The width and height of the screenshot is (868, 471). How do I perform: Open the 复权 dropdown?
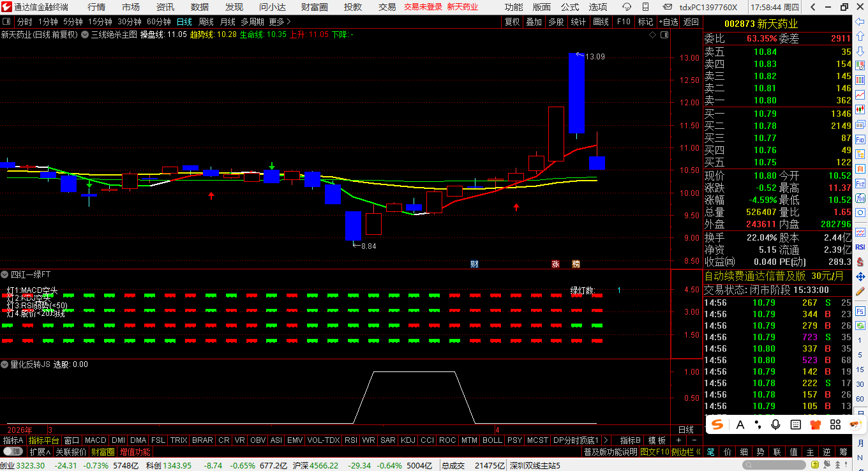[512, 22]
